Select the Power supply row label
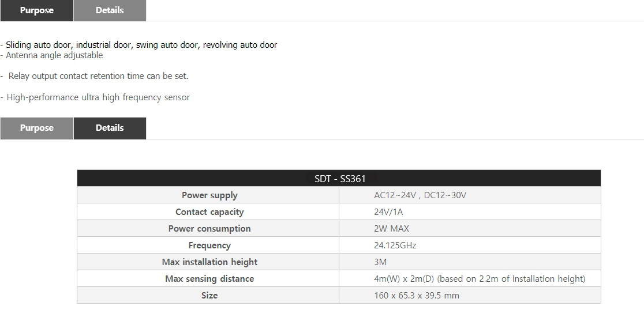Viewport: 644px width, 310px height. 209,195
